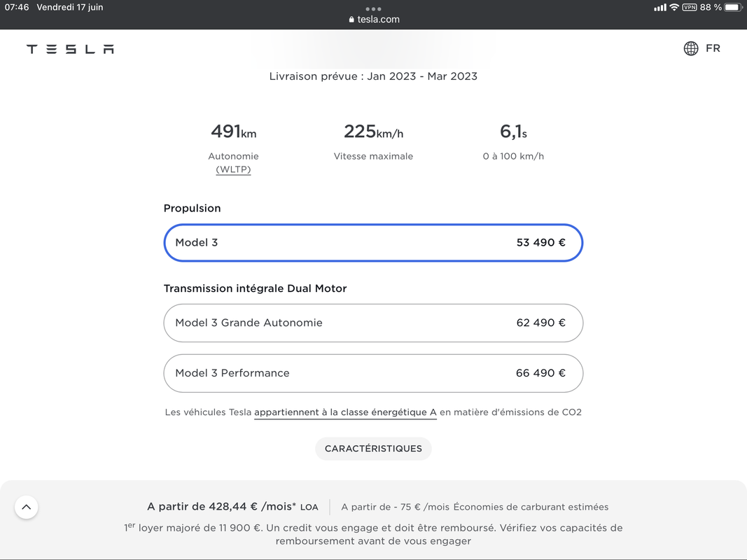This screenshot has width=747, height=560.
Task: Click the Livraison prévue delivery date text
Action: tap(373, 77)
